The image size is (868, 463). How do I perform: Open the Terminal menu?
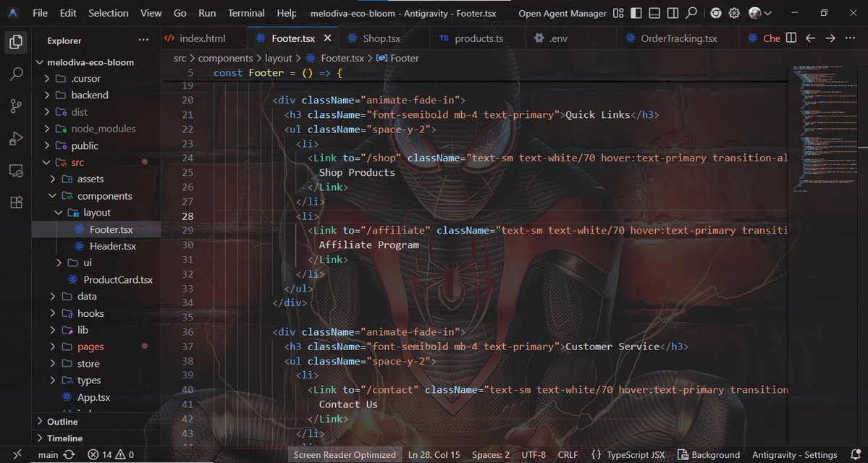pyautogui.click(x=246, y=13)
